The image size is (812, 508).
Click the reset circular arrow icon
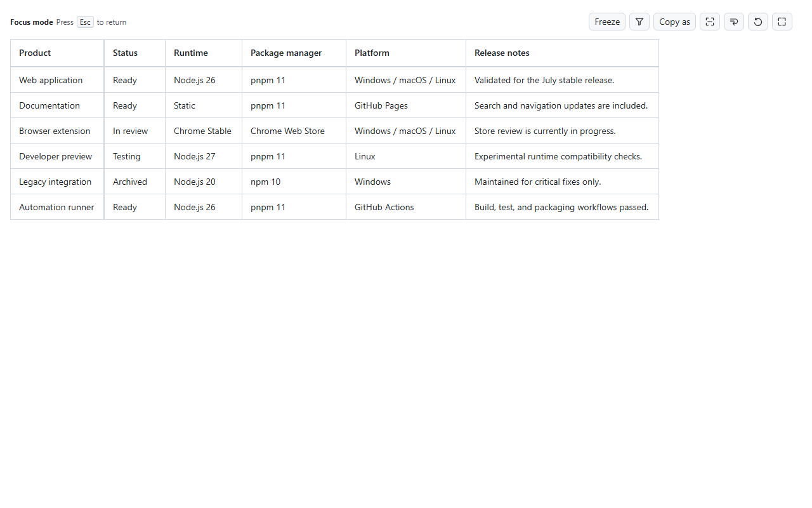758,22
